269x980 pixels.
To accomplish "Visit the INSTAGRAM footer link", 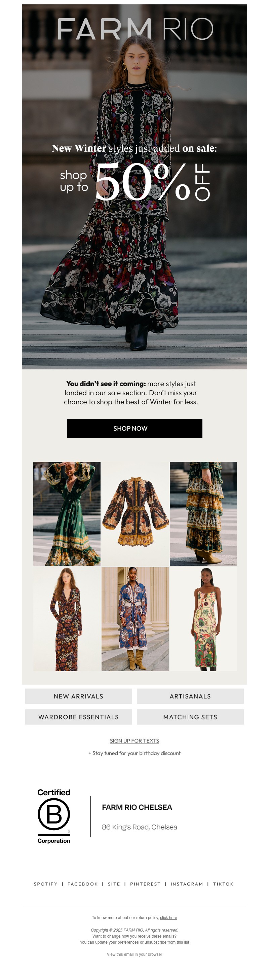I will click(187, 884).
